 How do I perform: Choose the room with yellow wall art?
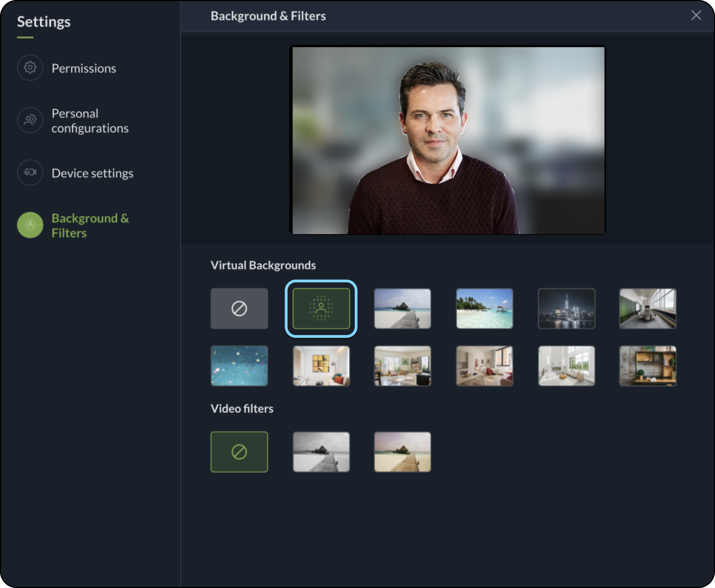[x=321, y=366]
